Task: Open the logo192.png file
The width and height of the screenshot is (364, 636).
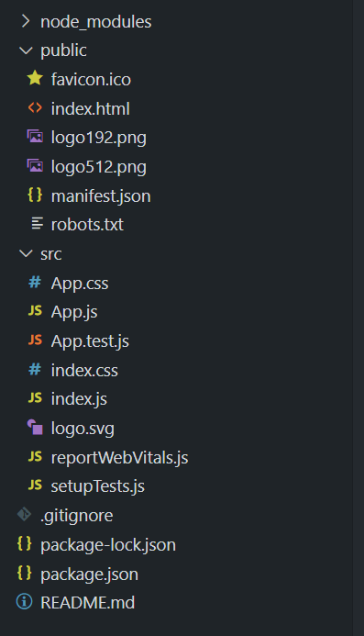Action: [x=99, y=139]
